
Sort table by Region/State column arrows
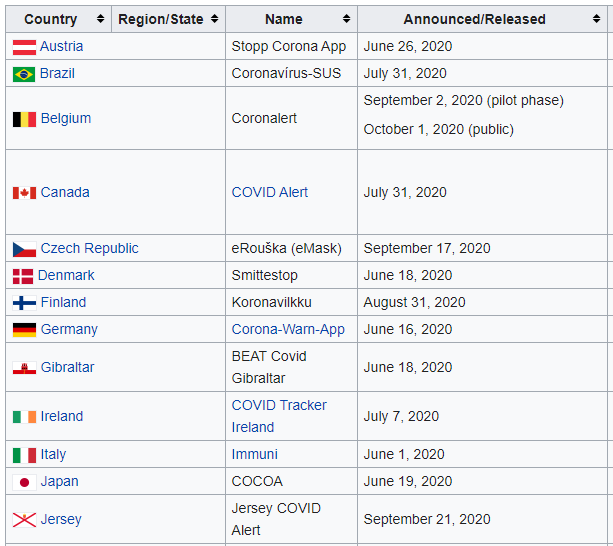[x=214, y=19]
